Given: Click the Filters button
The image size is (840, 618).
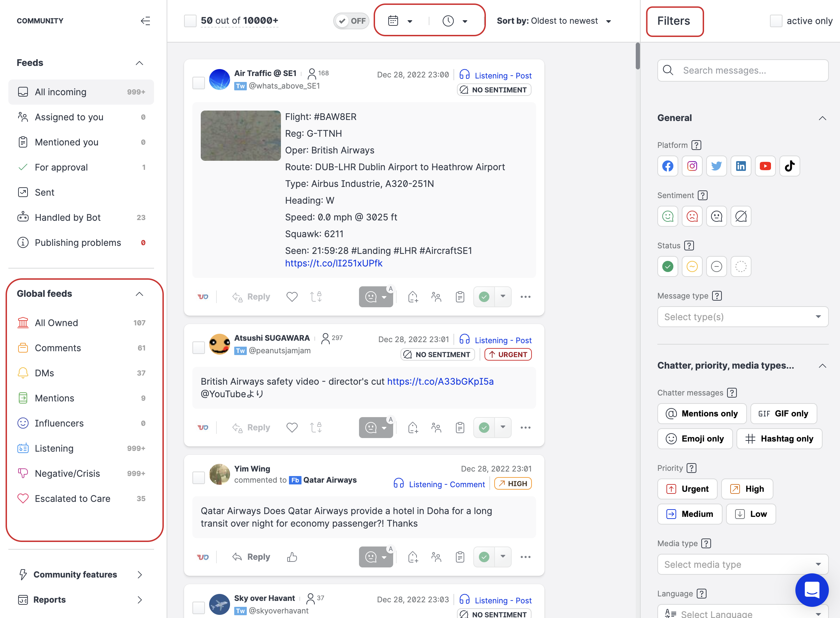Looking at the screenshot, I should 674,21.
